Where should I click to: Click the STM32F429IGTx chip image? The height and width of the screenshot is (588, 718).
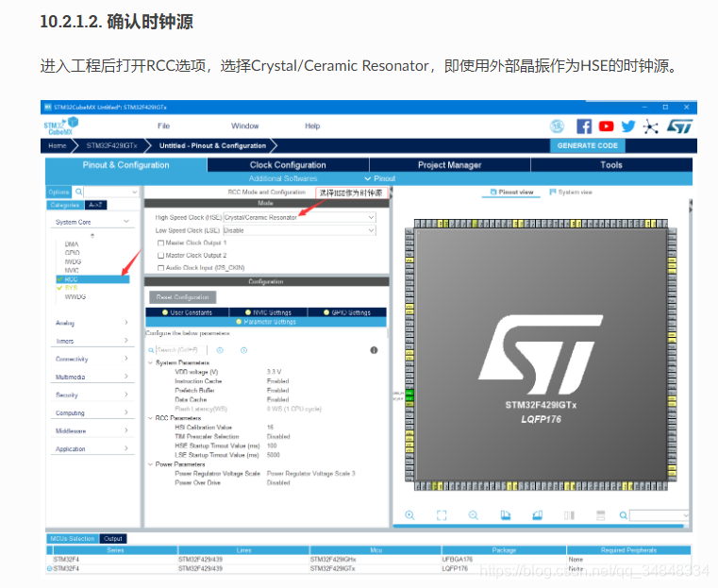point(541,355)
